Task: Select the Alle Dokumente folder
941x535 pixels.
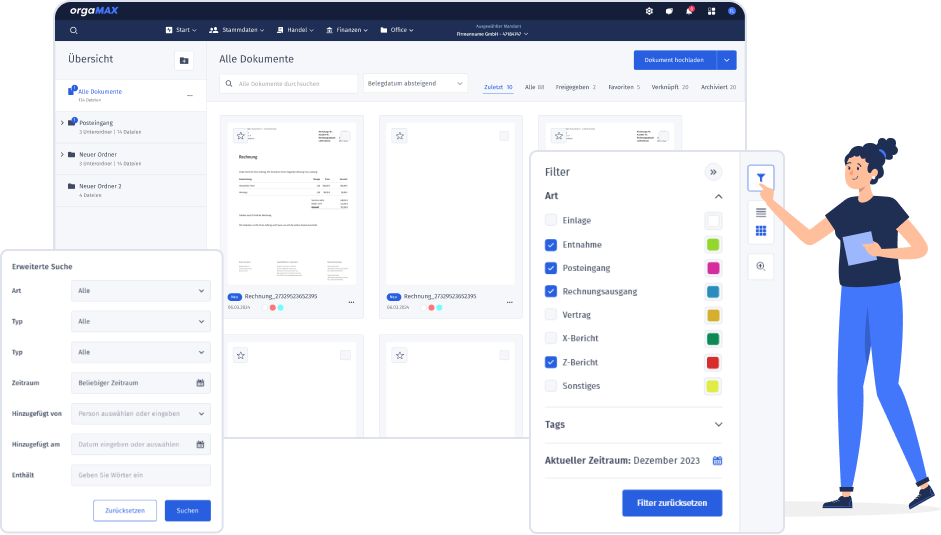Action: pyautogui.click(x=131, y=95)
